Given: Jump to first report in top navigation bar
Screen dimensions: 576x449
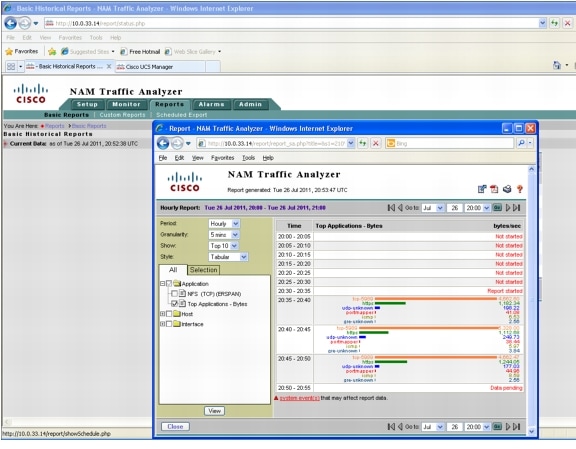Looking at the screenshot, I should [391, 208].
